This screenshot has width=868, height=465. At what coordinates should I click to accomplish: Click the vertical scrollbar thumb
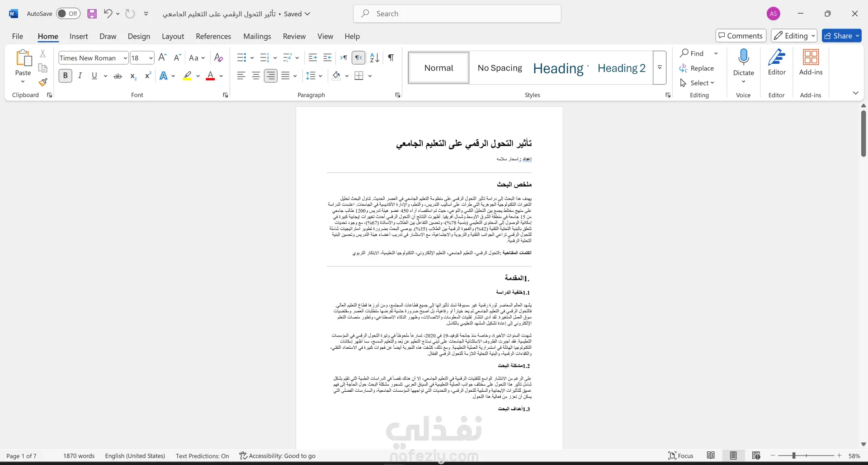pos(863,133)
